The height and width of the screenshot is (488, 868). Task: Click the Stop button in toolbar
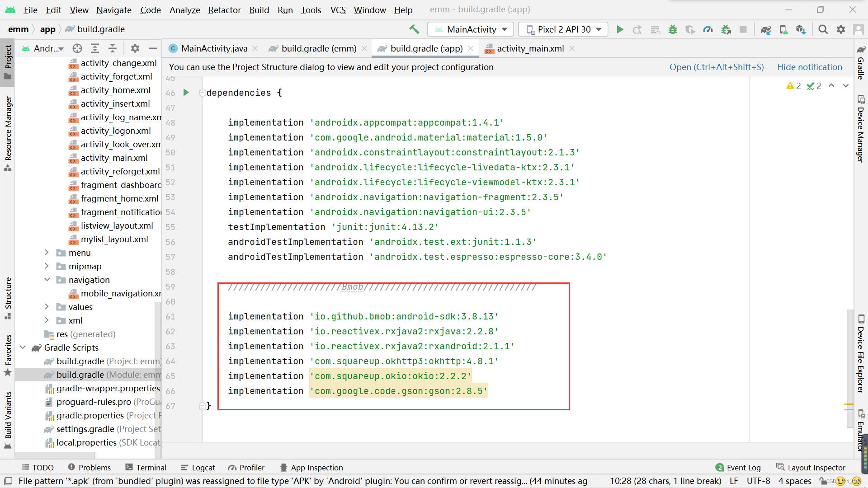click(x=743, y=29)
